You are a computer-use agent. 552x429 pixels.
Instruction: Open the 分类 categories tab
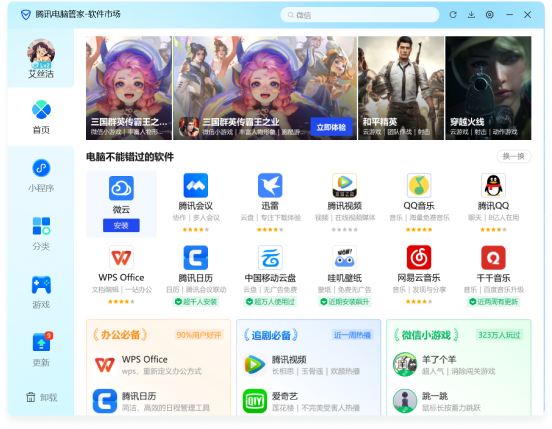point(41,233)
